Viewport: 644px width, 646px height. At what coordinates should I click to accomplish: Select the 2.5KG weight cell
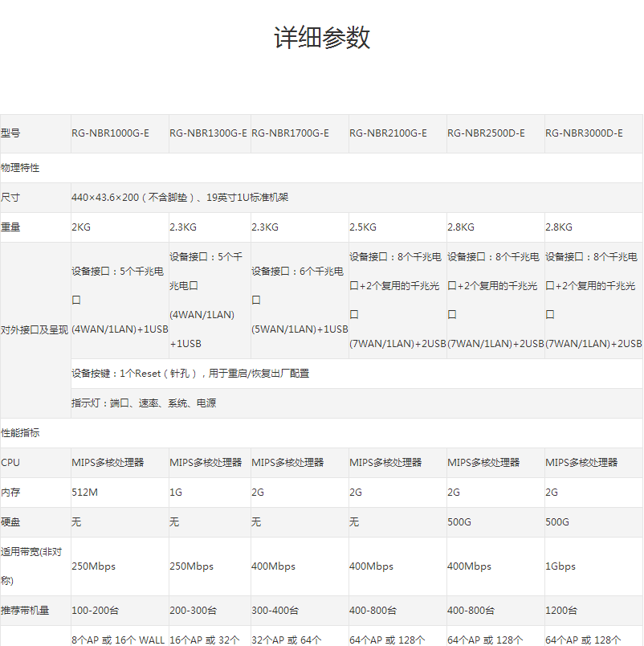click(x=363, y=227)
